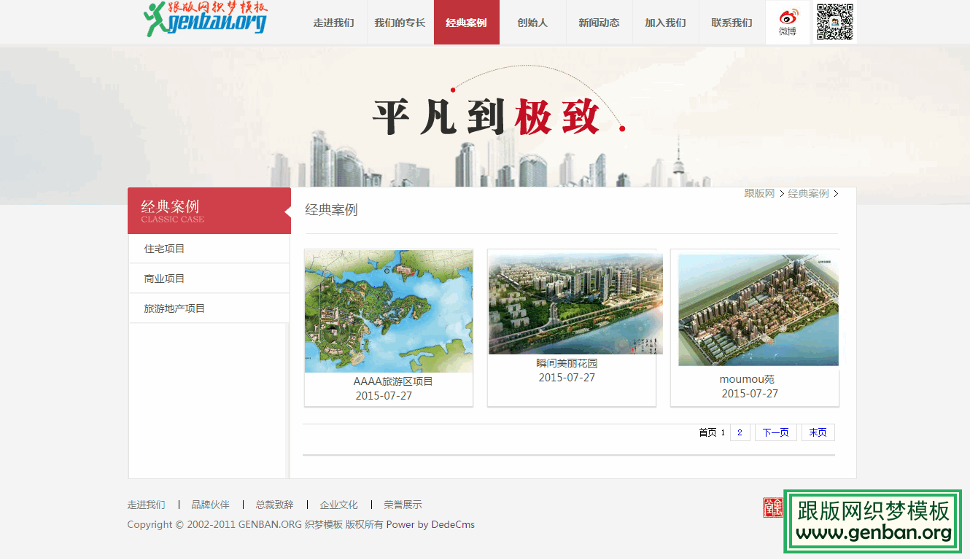Click the genban.org site logo
Viewport: 970px width, 560px height.
tap(206, 20)
